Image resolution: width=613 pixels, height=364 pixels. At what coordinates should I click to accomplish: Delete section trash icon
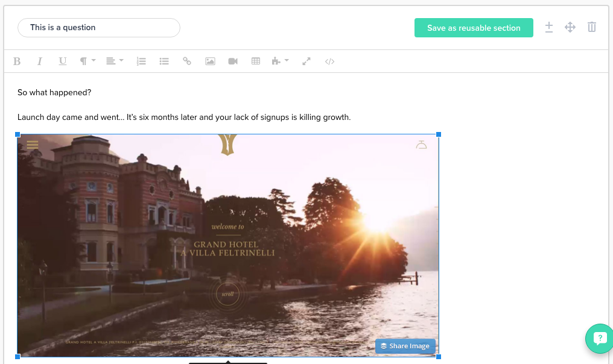coord(591,27)
